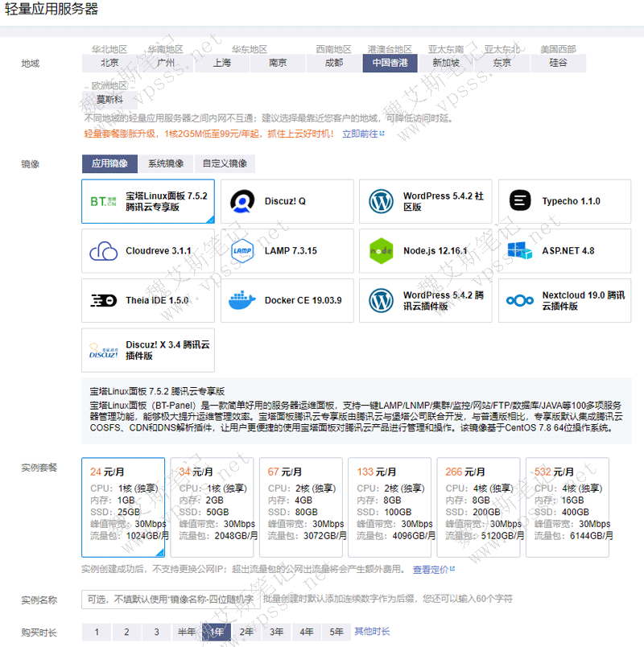The width and height of the screenshot is (644, 647).
Task: Switch to the 自定义镜像 tab
Action: tap(225, 163)
